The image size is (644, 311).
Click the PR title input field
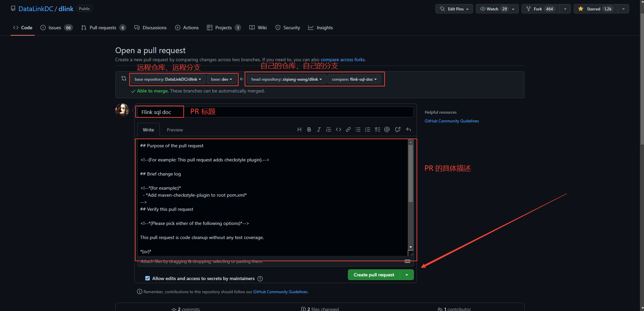click(x=275, y=112)
